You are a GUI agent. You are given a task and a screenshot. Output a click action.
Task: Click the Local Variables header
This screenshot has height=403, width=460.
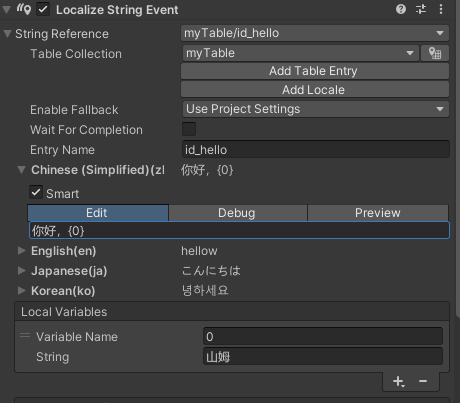[x=232, y=312]
